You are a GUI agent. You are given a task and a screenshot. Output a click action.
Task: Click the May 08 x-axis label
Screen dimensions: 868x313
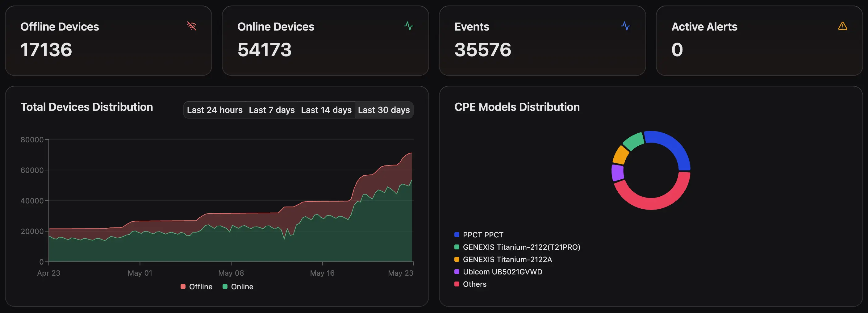point(231,273)
